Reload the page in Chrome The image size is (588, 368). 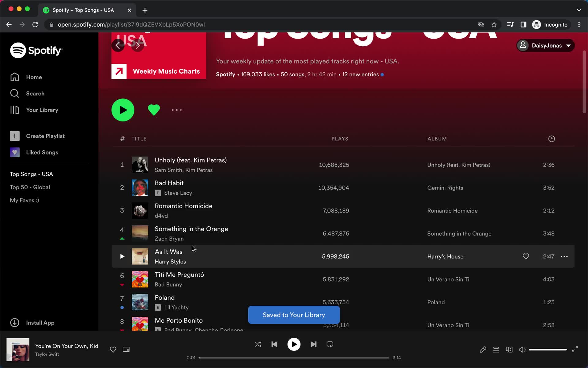pos(35,25)
